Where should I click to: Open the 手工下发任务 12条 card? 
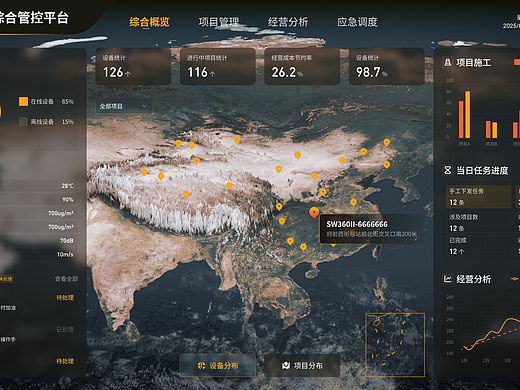coord(479,197)
